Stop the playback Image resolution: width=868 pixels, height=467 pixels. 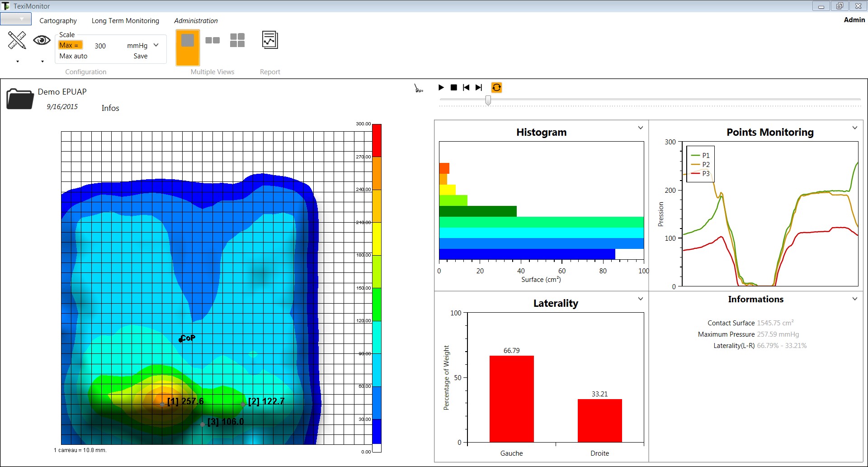coord(454,87)
